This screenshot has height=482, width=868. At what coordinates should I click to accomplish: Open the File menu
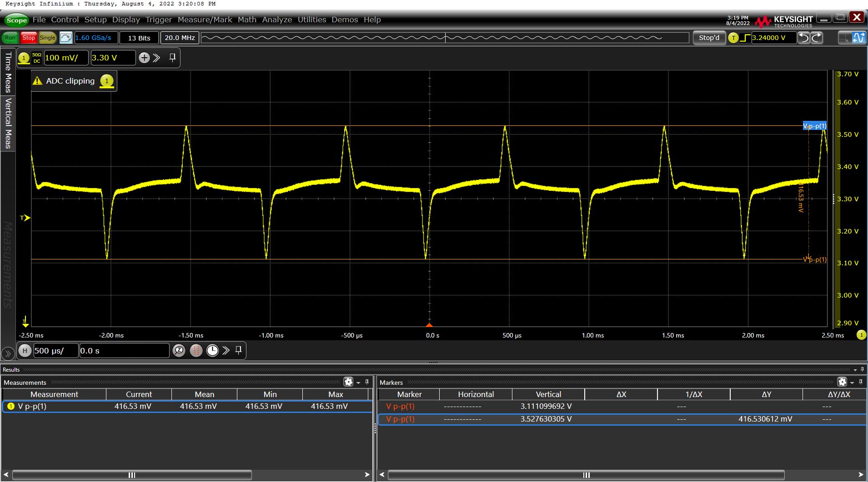click(39, 20)
